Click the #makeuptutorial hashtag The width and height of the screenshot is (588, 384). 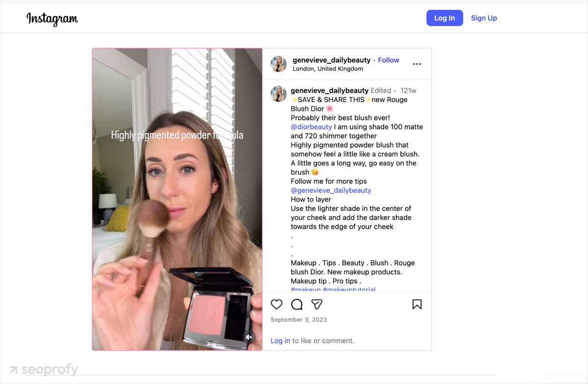[x=349, y=289]
